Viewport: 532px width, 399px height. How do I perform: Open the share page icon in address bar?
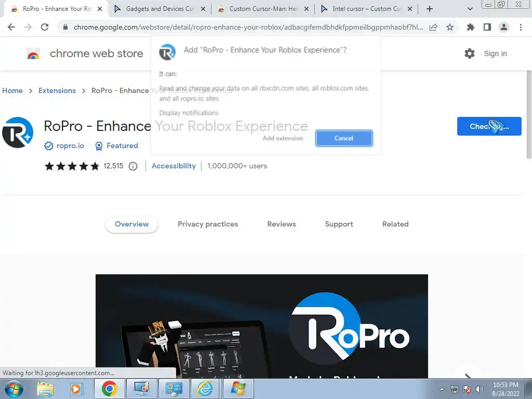pyautogui.click(x=433, y=27)
